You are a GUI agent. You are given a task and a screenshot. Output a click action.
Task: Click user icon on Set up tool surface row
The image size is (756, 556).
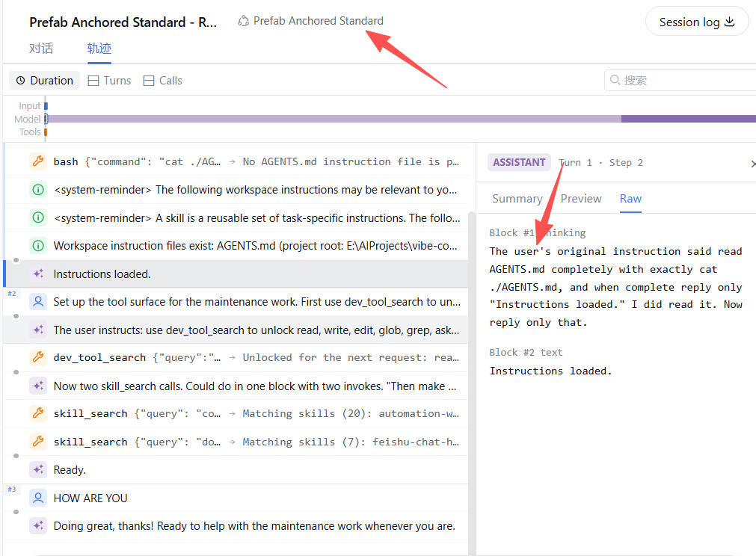[x=38, y=302]
